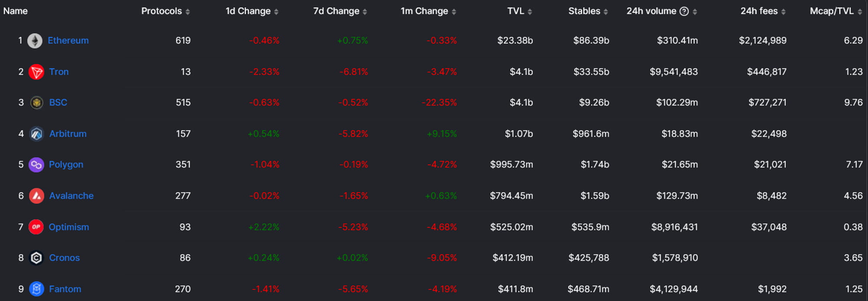Click the Cronos chain logo icon
The height and width of the screenshot is (301, 868).
click(36, 258)
